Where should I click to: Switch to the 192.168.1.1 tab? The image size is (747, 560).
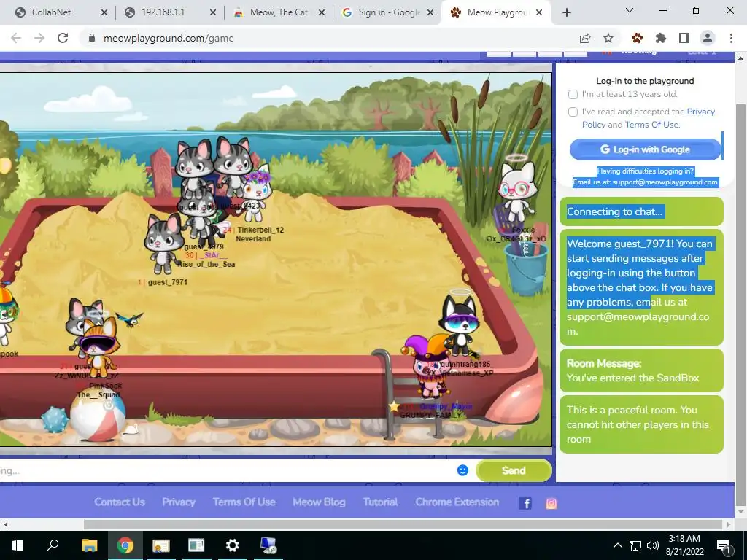click(x=169, y=12)
